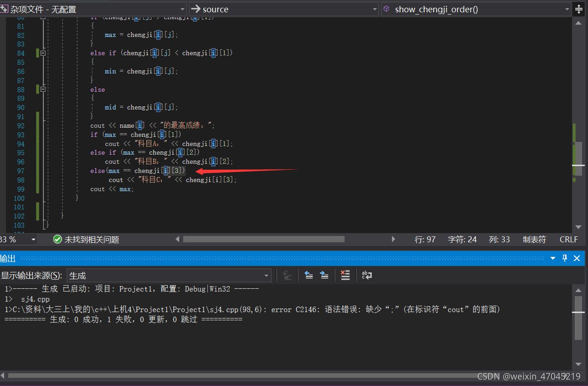Click the 行: 97 line indicator
Viewport: 588px width, 386px height.
(425, 240)
